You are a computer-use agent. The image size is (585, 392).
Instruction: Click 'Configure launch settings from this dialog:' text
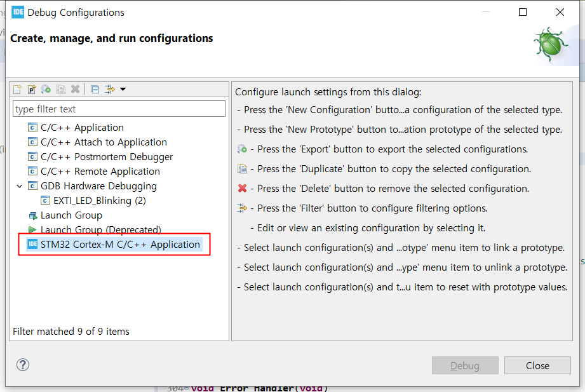(328, 92)
